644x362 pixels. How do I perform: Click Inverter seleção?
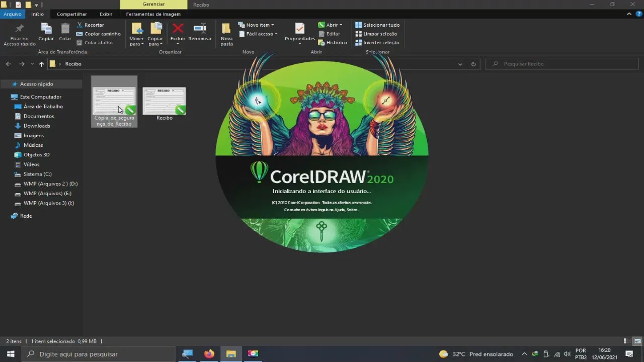(377, 43)
